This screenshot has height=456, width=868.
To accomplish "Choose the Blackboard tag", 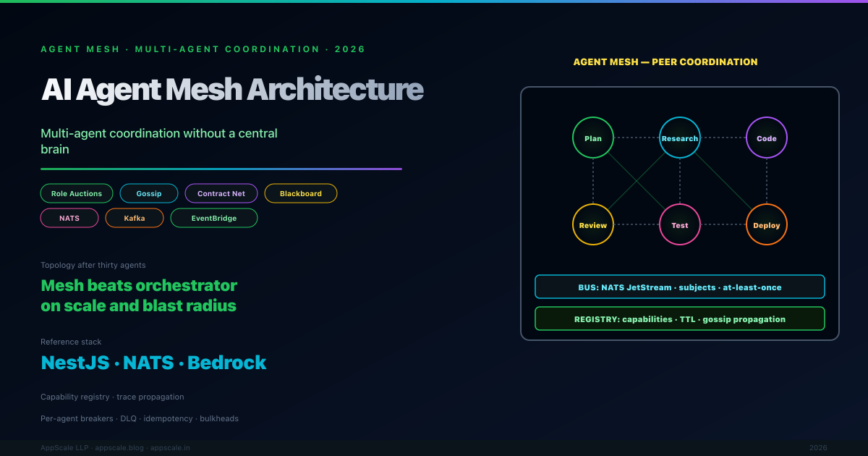I will [x=301, y=193].
